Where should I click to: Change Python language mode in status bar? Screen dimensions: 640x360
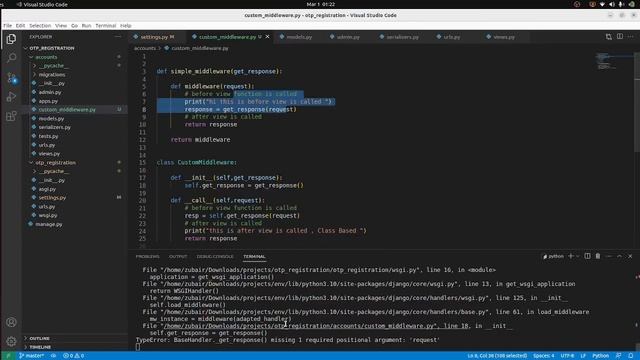tap(600, 356)
